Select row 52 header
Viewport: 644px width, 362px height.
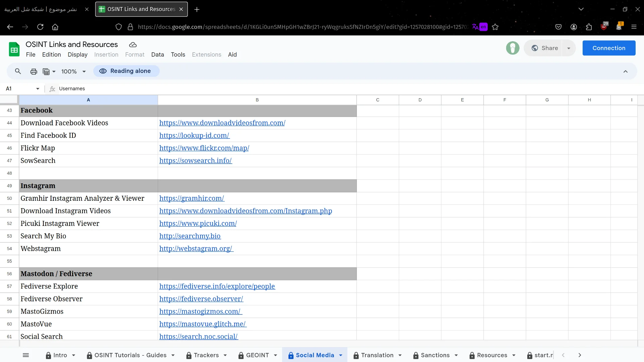9,224
